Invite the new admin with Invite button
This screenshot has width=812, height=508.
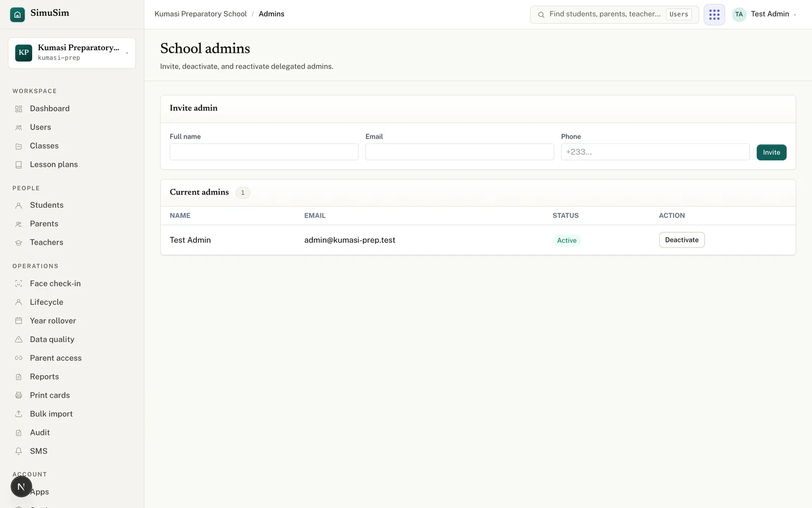(771, 152)
